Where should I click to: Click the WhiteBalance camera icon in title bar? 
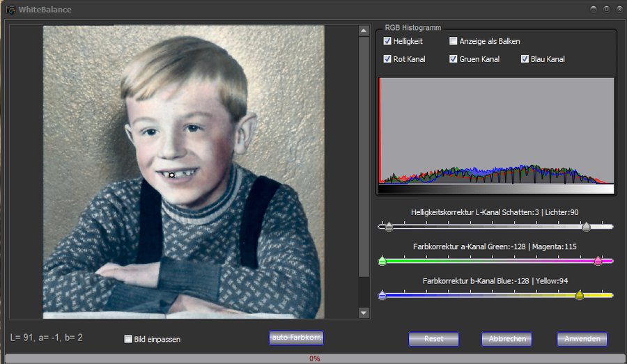click(10, 10)
